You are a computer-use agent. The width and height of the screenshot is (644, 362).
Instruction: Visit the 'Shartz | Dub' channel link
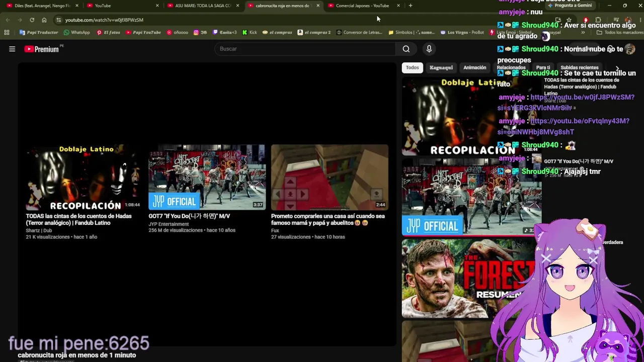tap(39, 231)
